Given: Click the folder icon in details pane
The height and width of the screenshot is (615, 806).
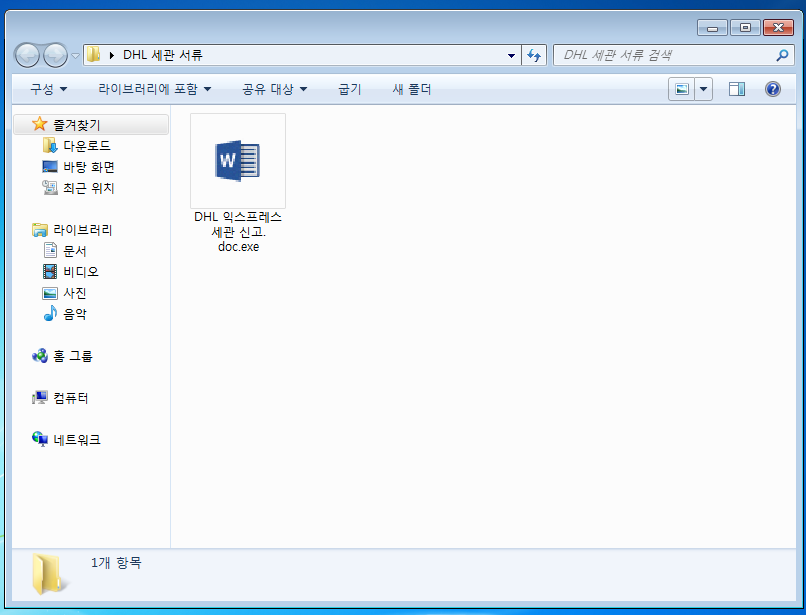Looking at the screenshot, I should tap(49, 574).
